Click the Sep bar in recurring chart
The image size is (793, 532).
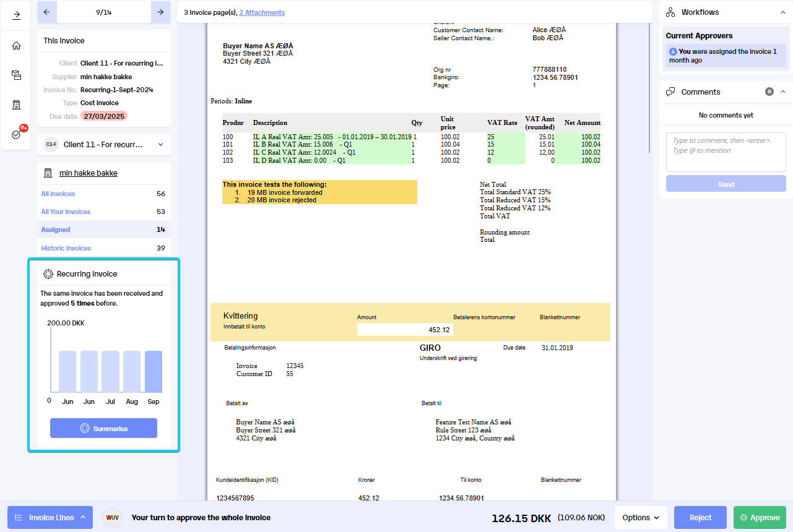[154, 372]
